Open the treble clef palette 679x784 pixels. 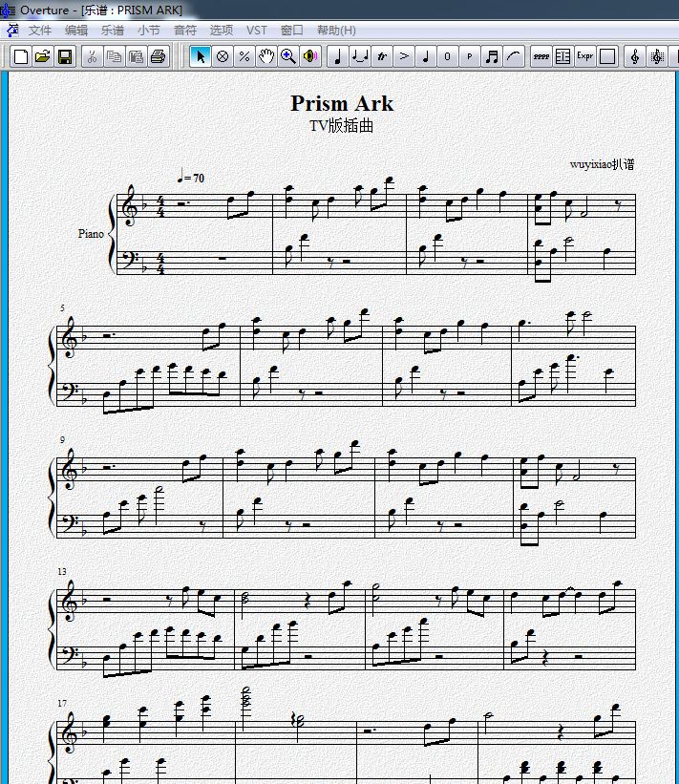635,56
